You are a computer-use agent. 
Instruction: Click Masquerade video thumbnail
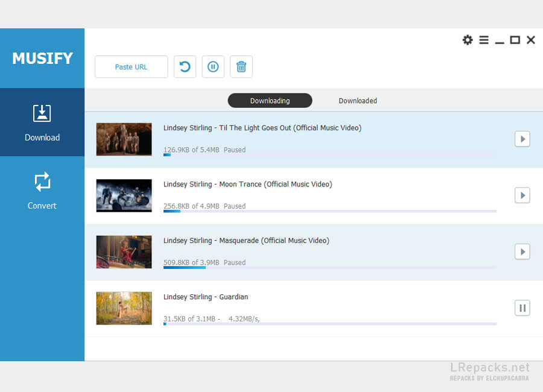point(124,251)
